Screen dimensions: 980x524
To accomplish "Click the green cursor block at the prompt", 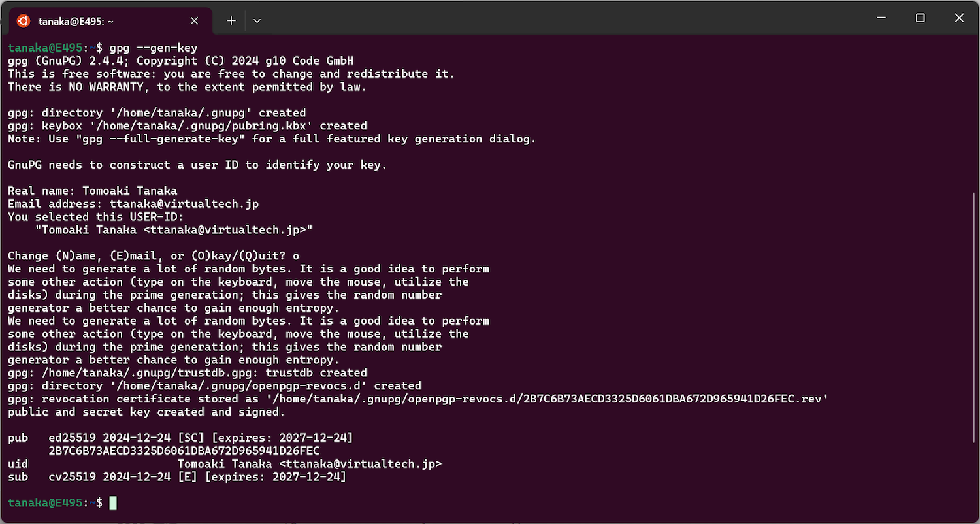I will point(113,503).
